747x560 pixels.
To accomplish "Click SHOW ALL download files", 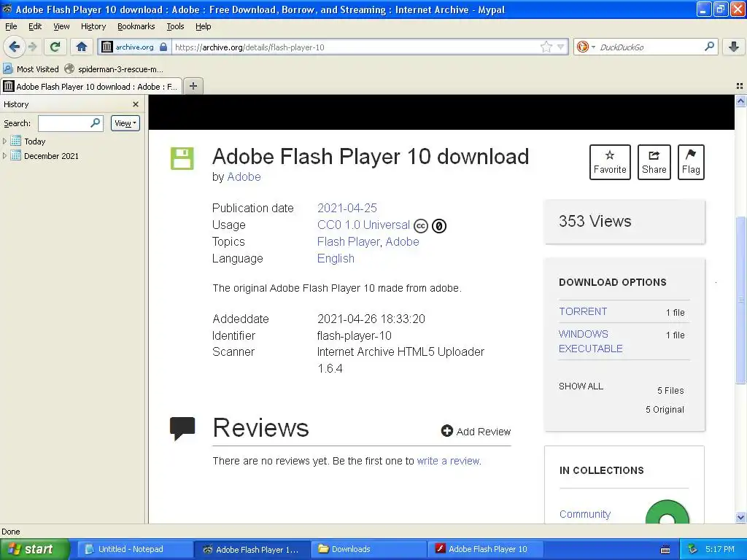I will pyautogui.click(x=581, y=386).
